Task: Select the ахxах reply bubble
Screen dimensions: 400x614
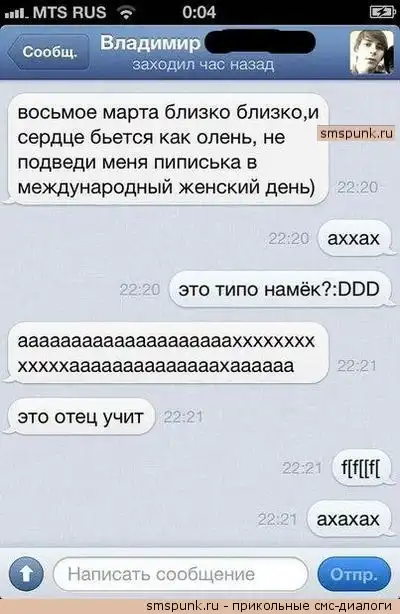Action: pos(355,238)
